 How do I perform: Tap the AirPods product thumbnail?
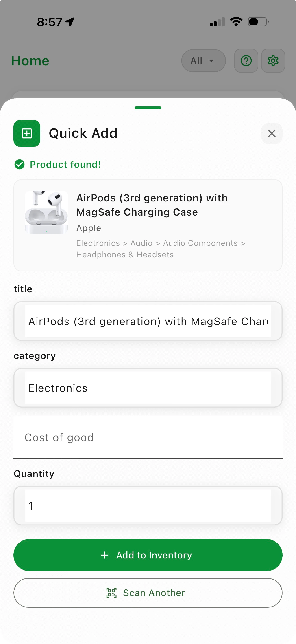coord(46,212)
